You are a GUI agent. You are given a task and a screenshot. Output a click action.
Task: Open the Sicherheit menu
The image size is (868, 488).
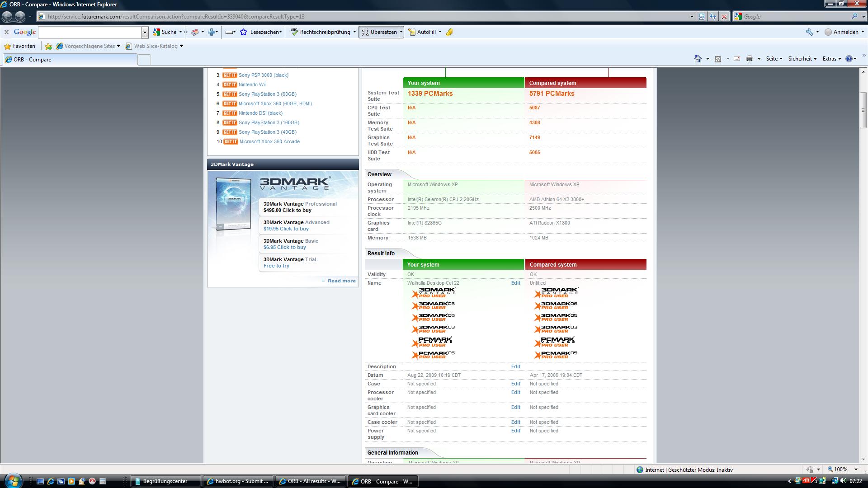pos(802,59)
